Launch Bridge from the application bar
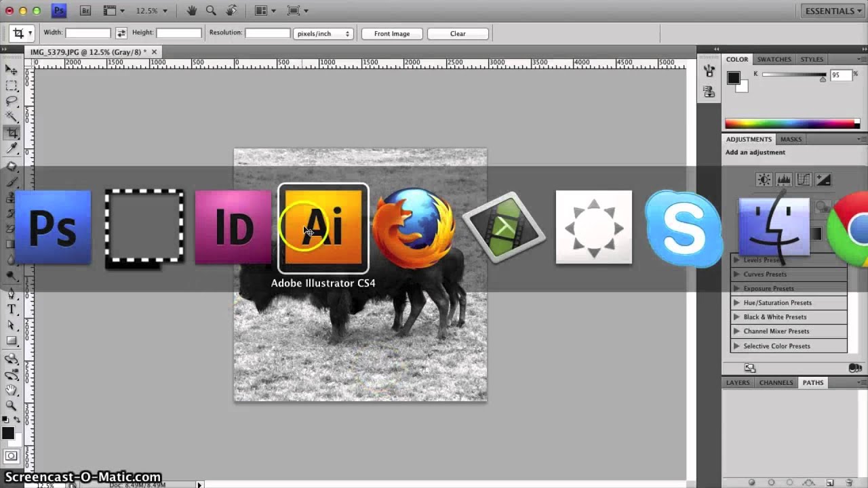The width and height of the screenshot is (868, 488). 85,11
